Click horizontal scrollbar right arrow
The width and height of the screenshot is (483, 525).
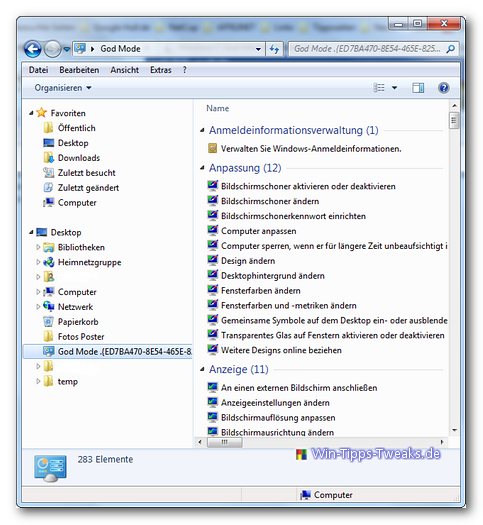(442, 442)
